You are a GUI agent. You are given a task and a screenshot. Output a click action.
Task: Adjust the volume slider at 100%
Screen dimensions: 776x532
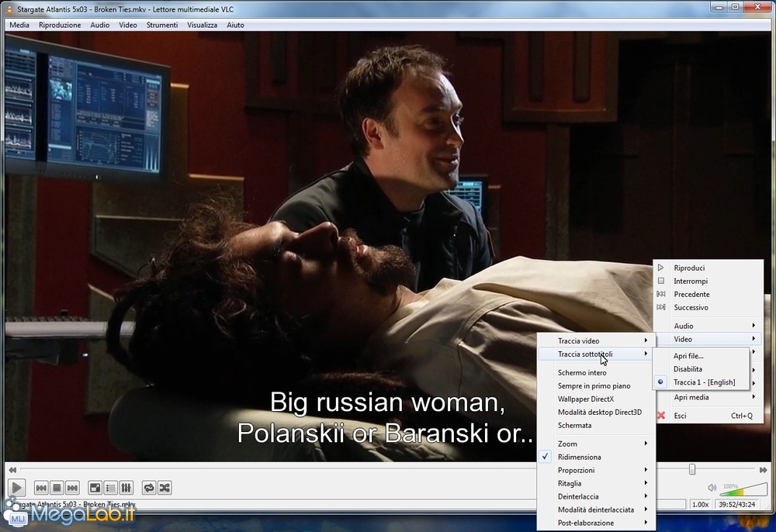743,489
